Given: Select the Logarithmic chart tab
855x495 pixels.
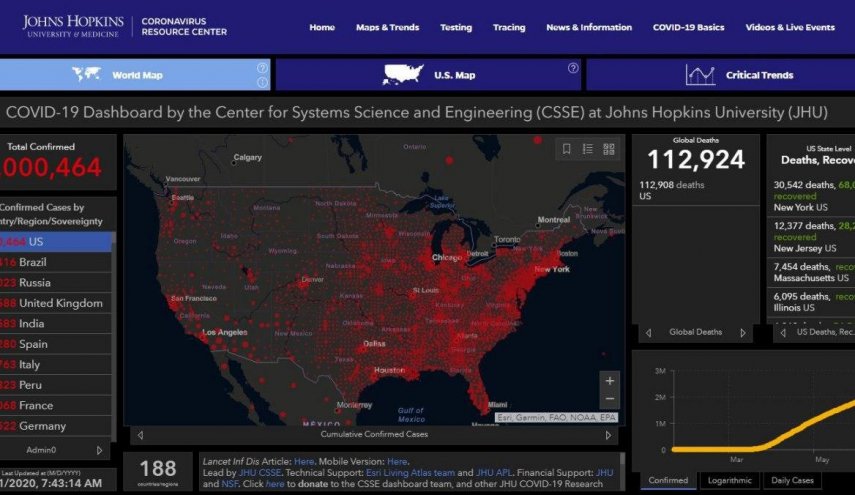Looking at the screenshot, I should pyautogui.click(x=730, y=480).
